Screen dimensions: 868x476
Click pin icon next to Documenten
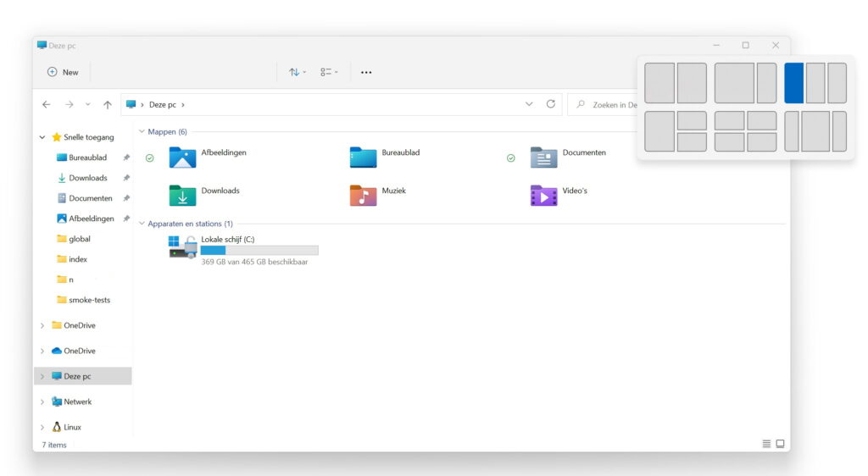(x=126, y=198)
